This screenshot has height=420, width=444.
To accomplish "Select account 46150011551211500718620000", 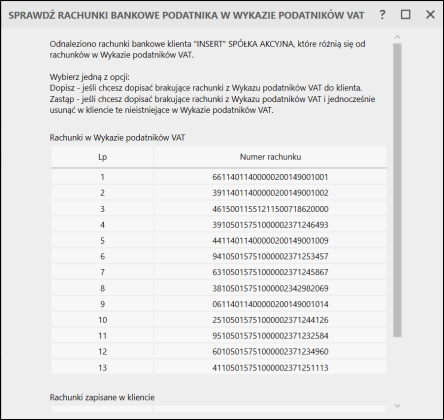I will click(x=270, y=209).
